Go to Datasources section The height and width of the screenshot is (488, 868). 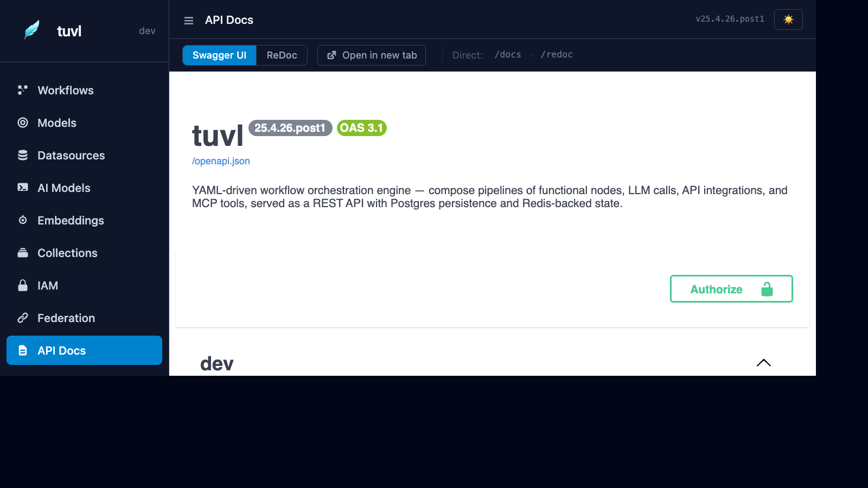tap(84, 155)
